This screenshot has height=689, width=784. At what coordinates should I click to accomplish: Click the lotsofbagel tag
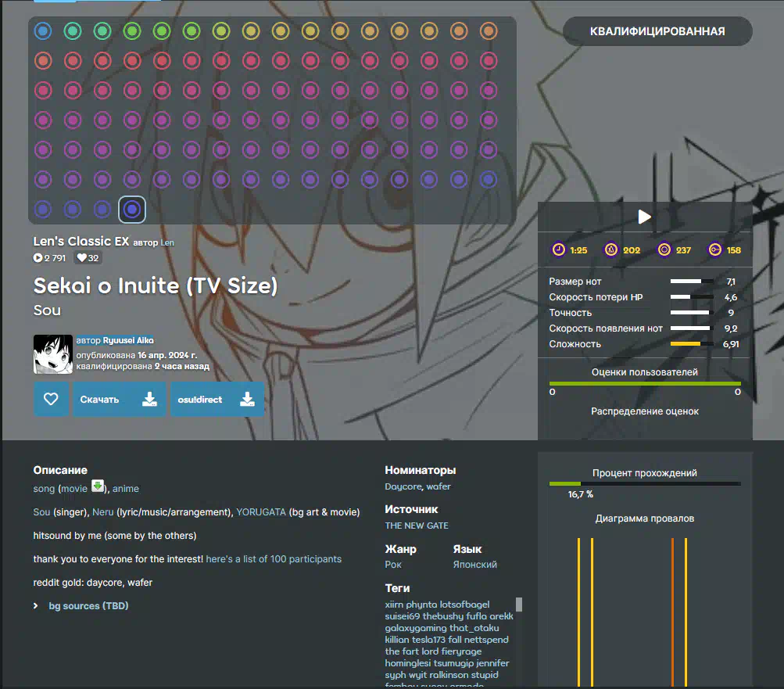(x=465, y=605)
